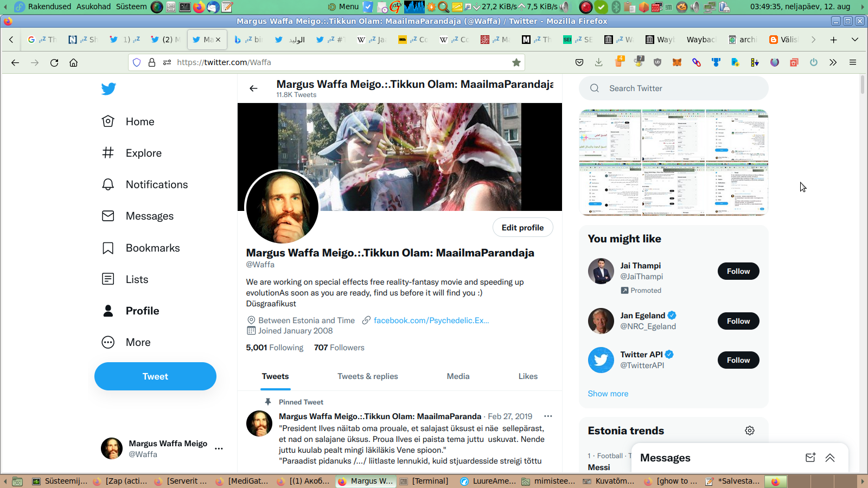Click the Save to Pocket icon
This screenshot has height=488, width=868.
coord(579,62)
